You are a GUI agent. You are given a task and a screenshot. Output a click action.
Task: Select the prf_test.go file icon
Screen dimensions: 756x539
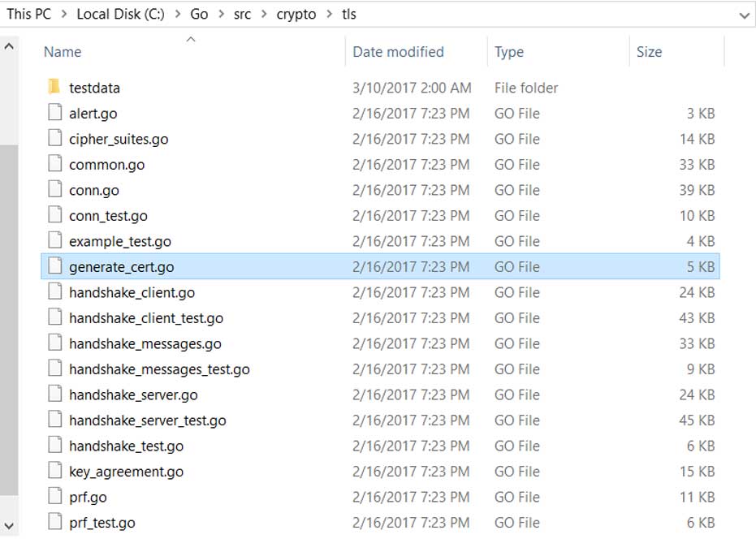coord(55,520)
